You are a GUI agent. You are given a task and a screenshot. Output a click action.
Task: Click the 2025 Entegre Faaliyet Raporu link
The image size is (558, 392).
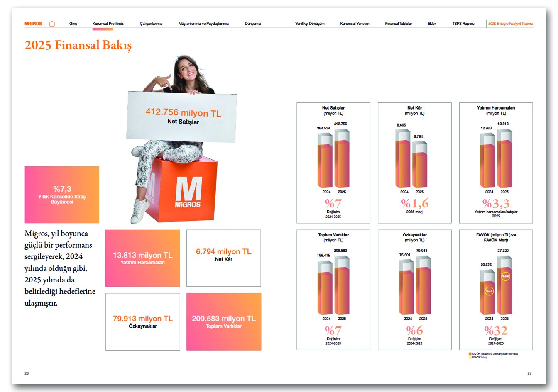[x=510, y=24]
